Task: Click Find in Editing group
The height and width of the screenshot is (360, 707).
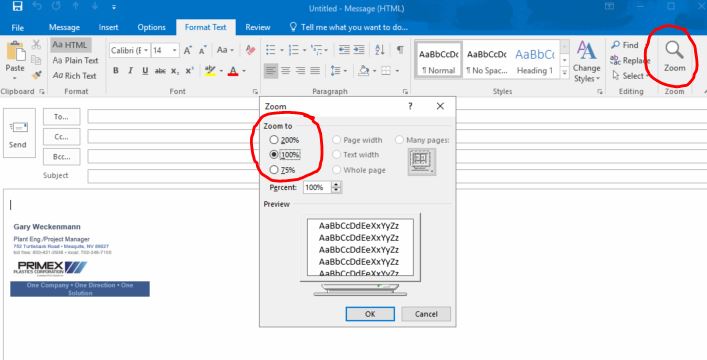Action: (625, 45)
